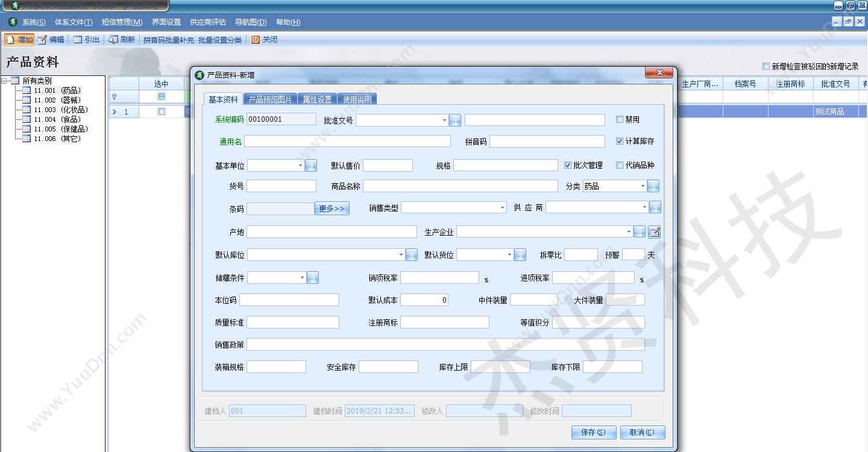868x452 pixels.
Task: Open the 供应商 dropdown
Action: (645, 207)
